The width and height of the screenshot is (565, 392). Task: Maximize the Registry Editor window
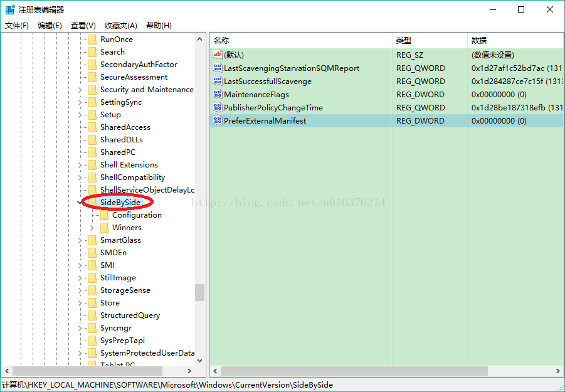point(521,9)
